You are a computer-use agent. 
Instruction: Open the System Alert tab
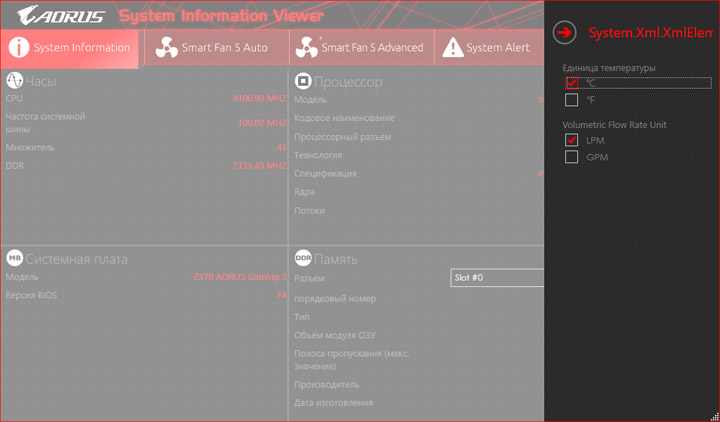(x=489, y=48)
